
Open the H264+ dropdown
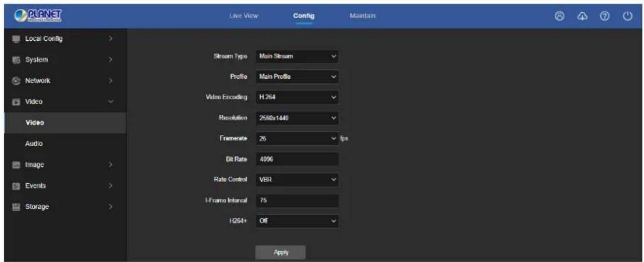pyautogui.click(x=297, y=221)
